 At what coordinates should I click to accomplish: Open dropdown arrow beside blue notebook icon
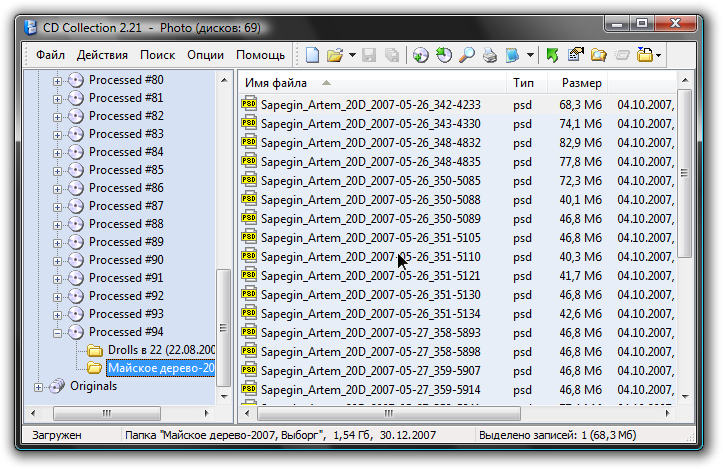(530, 55)
